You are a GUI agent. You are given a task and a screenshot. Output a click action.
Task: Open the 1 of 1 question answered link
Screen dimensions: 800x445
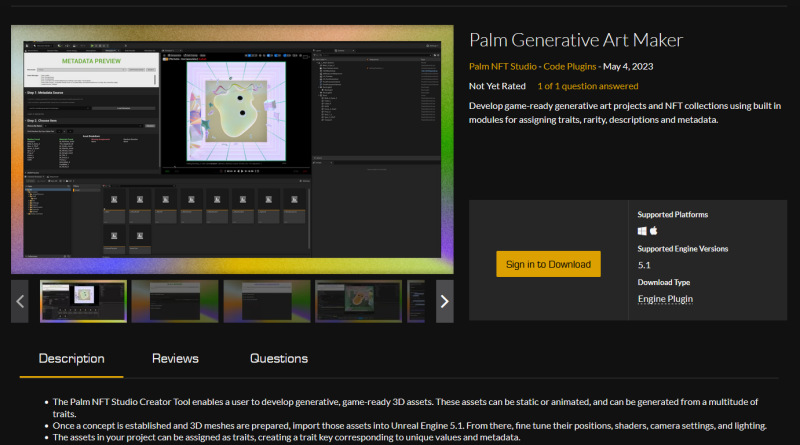click(587, 86)
